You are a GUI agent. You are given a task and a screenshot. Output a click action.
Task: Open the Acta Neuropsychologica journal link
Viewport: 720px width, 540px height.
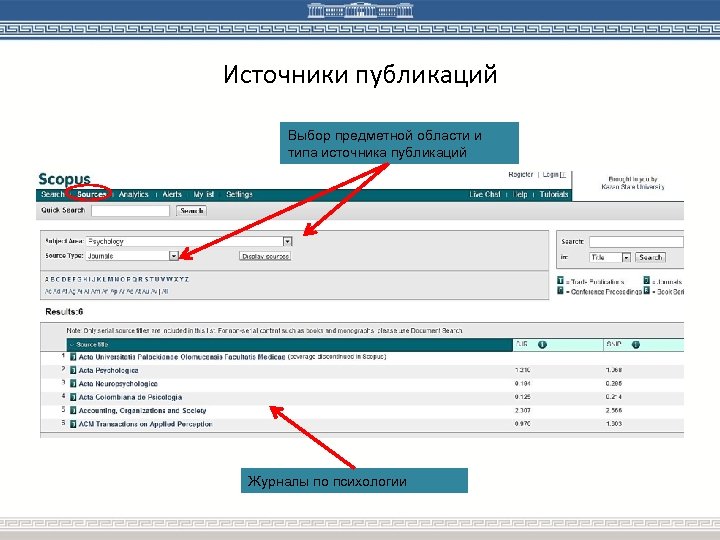118,383
